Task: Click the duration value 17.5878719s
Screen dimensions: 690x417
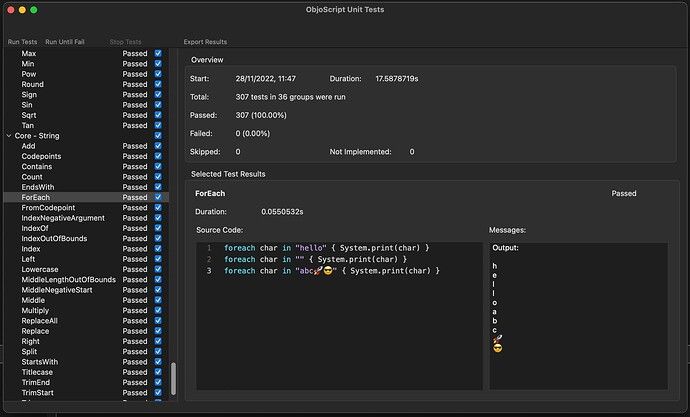Action: 396,79
